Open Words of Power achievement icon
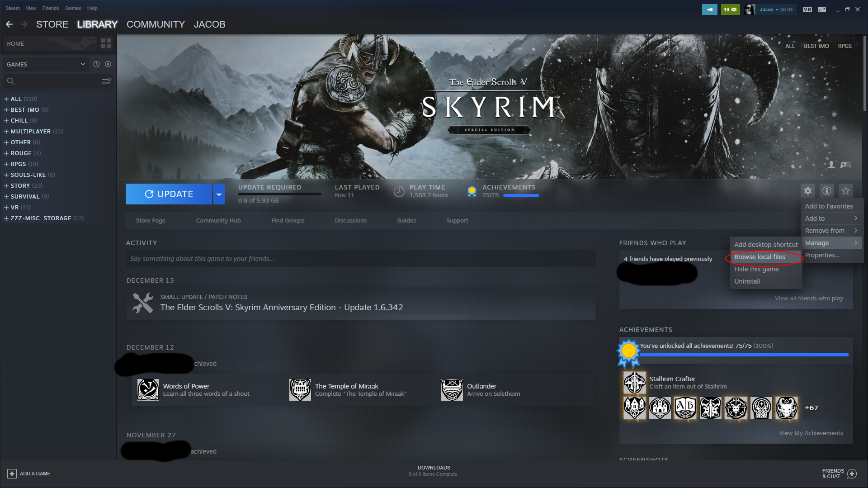The height and width of the screenshot is (488, 868). (148, 390)
